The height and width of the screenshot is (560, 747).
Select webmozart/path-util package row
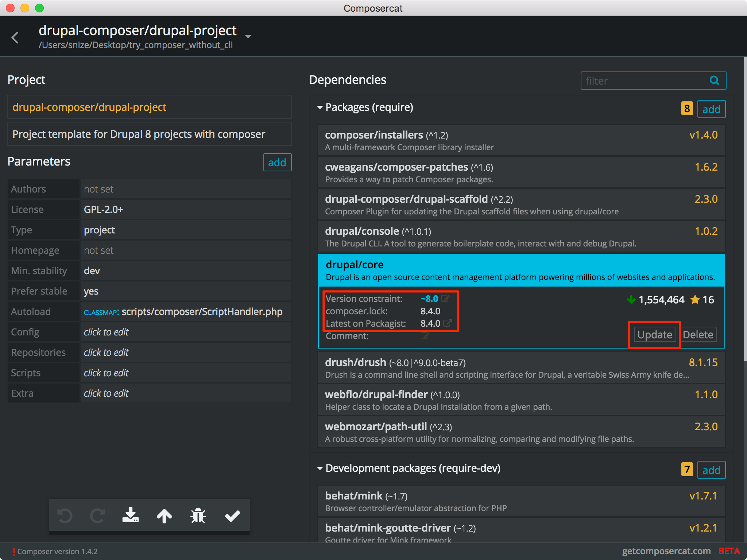coord(521,432)
